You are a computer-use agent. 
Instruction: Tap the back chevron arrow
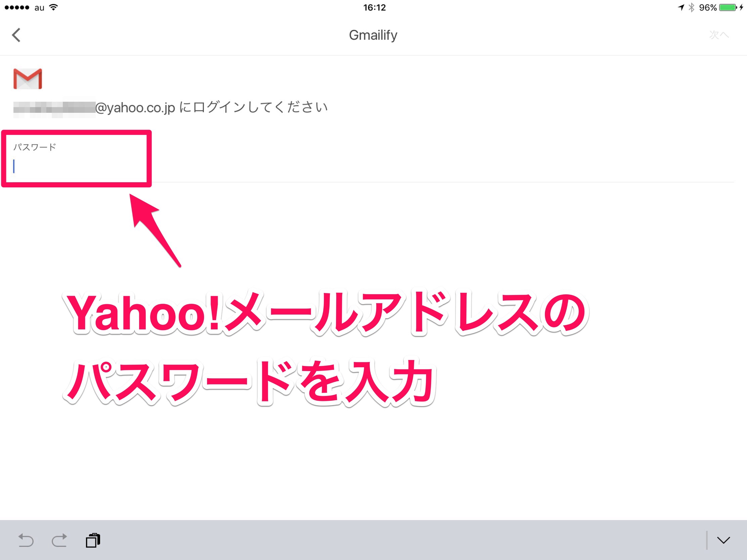[x=16, y=35]
